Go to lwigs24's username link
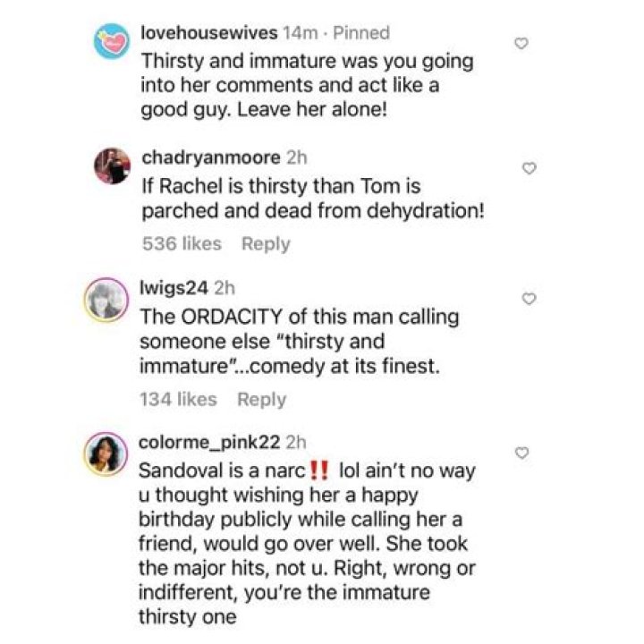Viewport: 644px width, 644px height. pyautogui.click(x=175, y=287)
